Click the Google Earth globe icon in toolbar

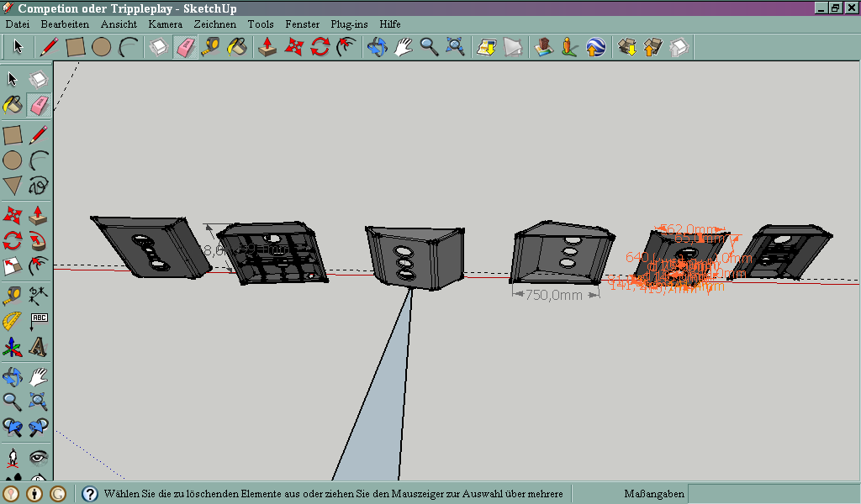coord(595,47)
